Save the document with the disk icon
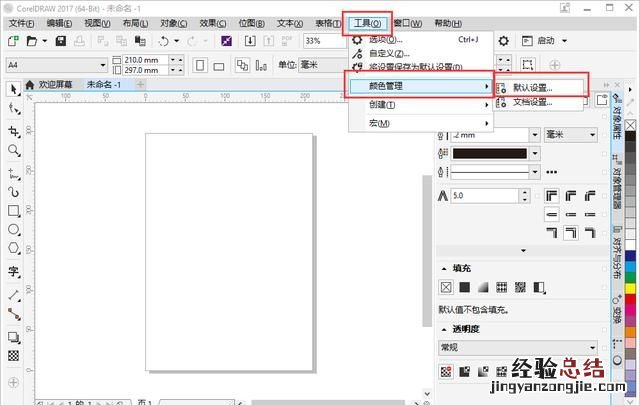640x405 pixels. [x=61, y=41]
